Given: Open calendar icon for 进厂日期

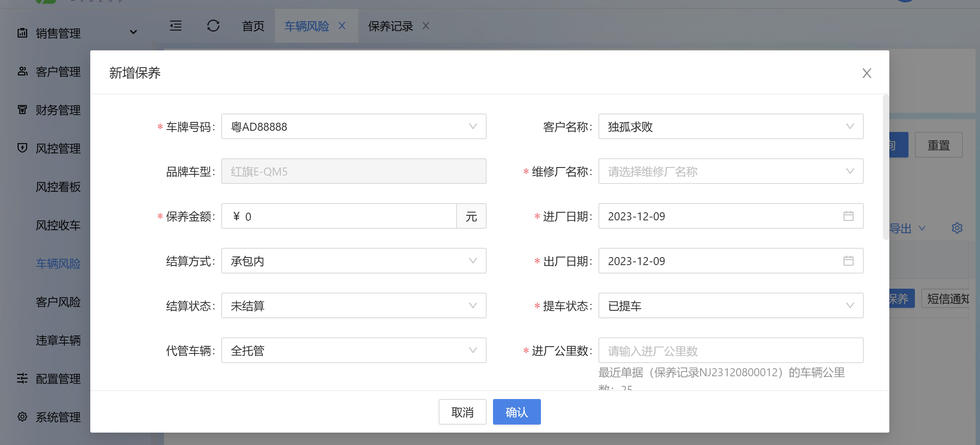Looking at the screenshot, I should point(848,216).
